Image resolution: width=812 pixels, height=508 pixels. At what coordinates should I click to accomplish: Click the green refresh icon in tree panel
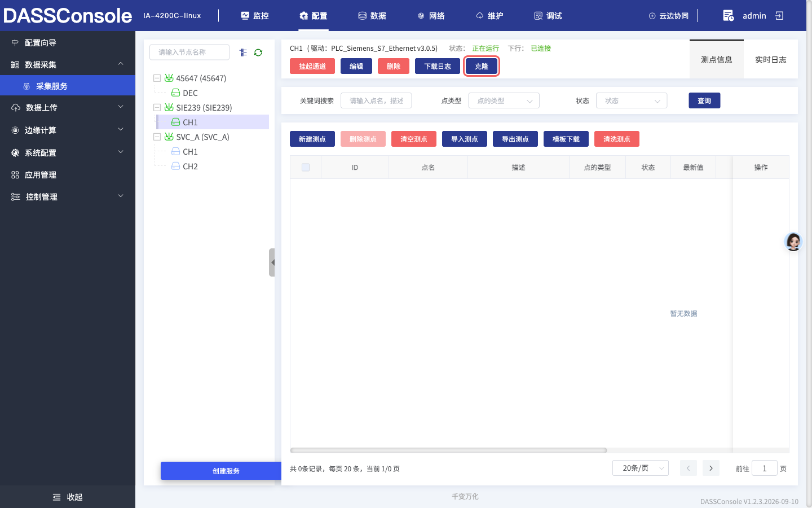(x=258, y=52)
